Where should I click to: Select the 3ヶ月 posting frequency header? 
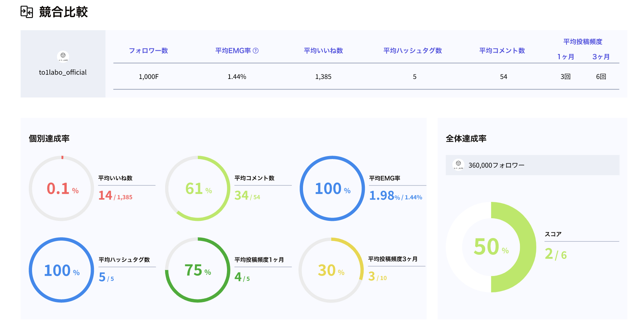pos(601,57)
